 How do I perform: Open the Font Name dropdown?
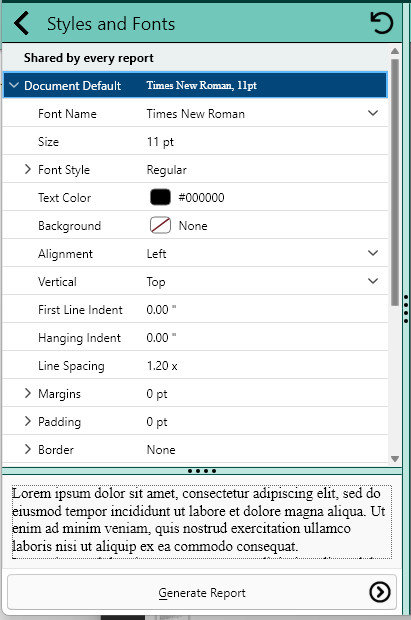click(x=373, y=113)
